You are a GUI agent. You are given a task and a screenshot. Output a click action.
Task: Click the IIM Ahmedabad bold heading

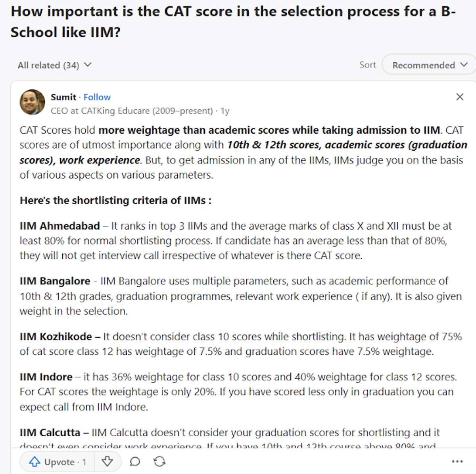pos(59,226)
